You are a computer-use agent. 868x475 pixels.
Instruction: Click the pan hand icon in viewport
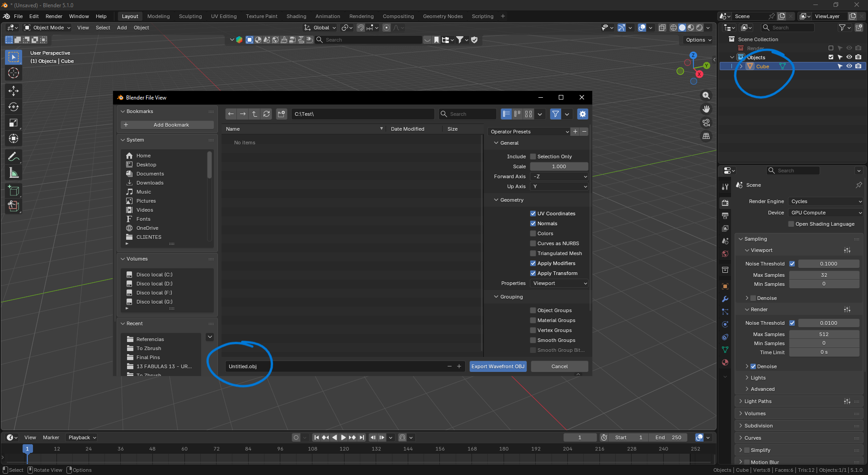click(x=706, y=109)
